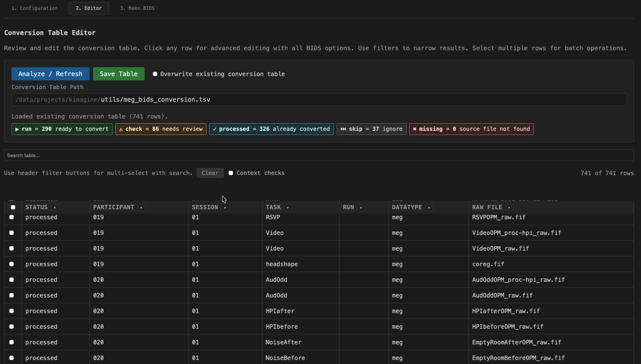Viewport: 641px width, 364px height.
Task: Select checkbox for coreg.fif row
Action: tap(12, 264)
